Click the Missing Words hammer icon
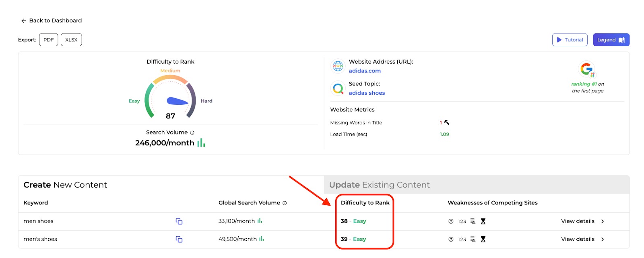644x258 pixels. pyautogui.click(x=446, y=122)
